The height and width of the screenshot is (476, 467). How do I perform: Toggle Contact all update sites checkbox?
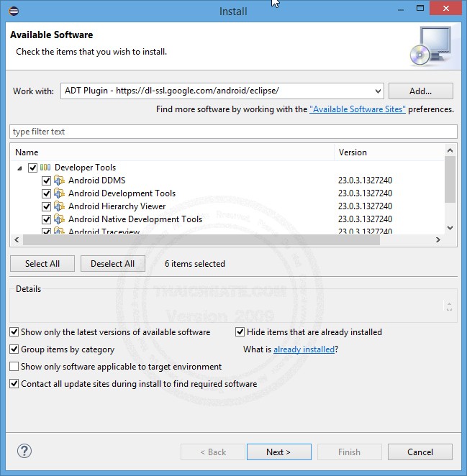(14, 384)
